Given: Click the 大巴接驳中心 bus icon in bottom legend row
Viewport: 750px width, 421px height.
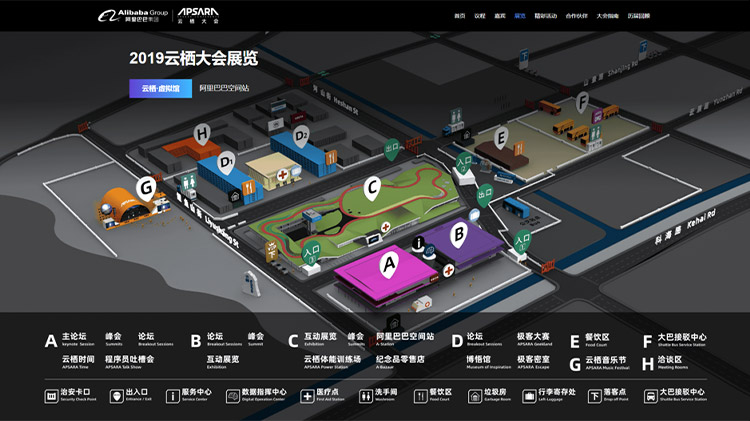Looking at the screenshot, I should [x=651, y=396].
